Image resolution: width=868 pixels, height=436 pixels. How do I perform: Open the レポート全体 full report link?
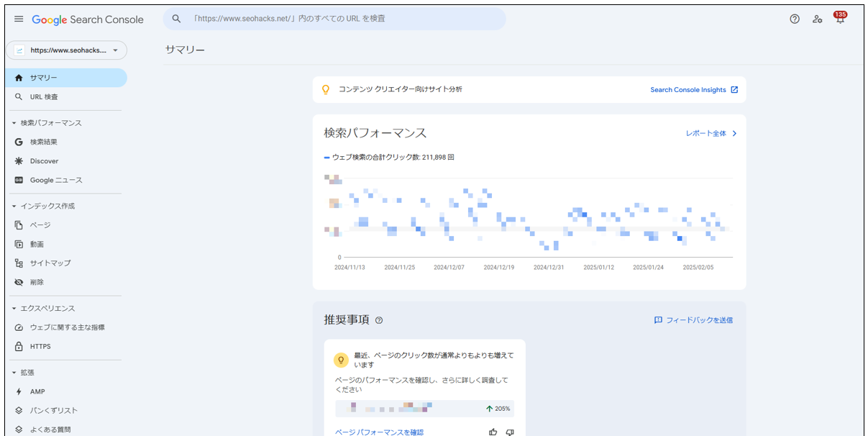(705, 133)
